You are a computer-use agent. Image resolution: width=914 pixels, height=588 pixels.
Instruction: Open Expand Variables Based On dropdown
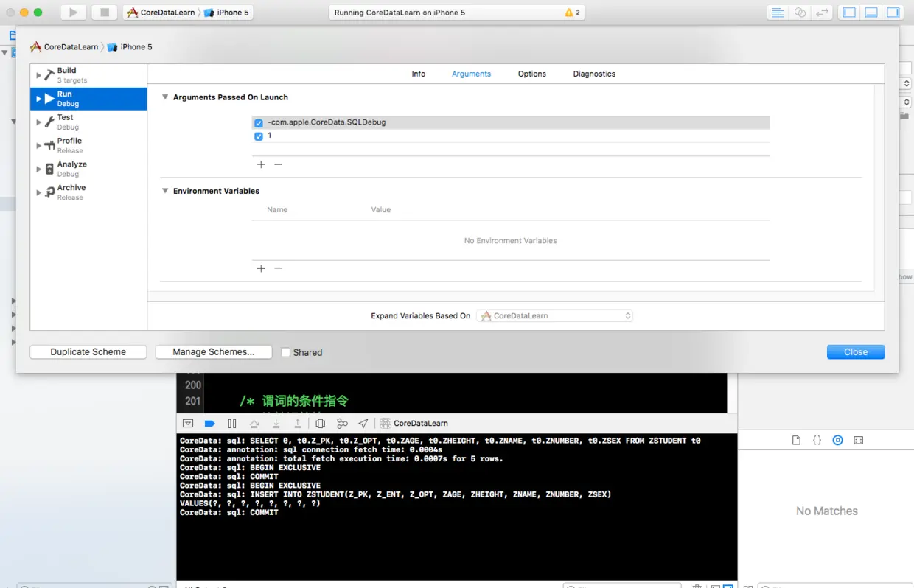pyautogui.click(x=554, y=315)
